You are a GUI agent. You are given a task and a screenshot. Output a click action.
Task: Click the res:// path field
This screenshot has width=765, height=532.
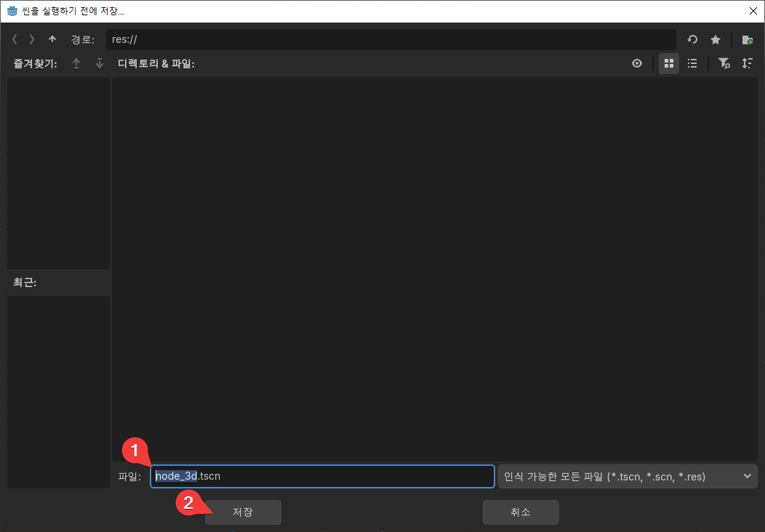(x=390, y=39)
